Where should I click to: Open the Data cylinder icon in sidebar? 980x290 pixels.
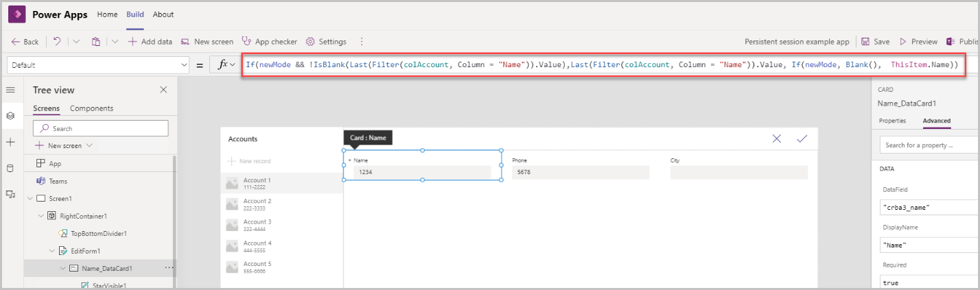click(10, 168)
